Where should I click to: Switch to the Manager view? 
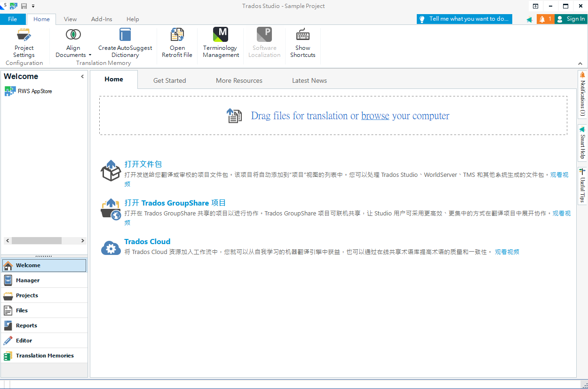pyautogui.click(x=44, y=280)
